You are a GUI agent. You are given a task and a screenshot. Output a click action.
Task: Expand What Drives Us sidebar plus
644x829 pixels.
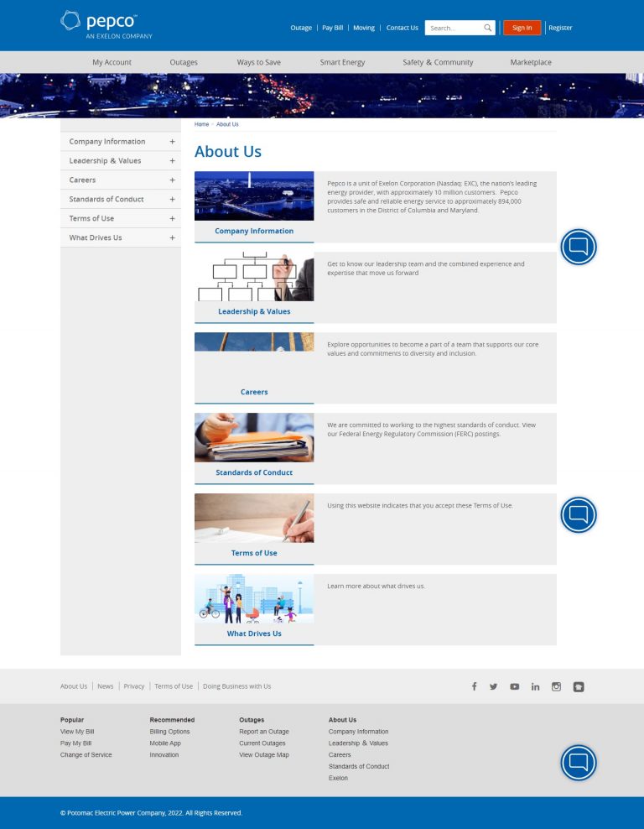point(172,238)
